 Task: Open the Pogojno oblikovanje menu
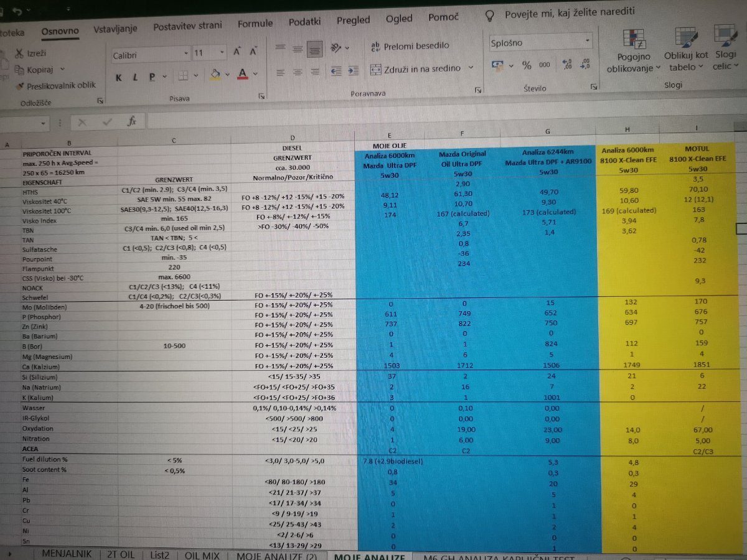tap(634, 52)
